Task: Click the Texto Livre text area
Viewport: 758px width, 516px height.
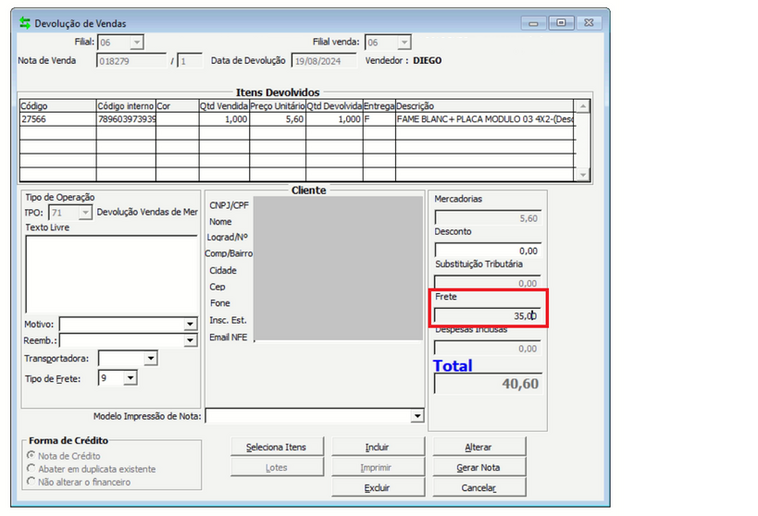Action: point(112,274)
